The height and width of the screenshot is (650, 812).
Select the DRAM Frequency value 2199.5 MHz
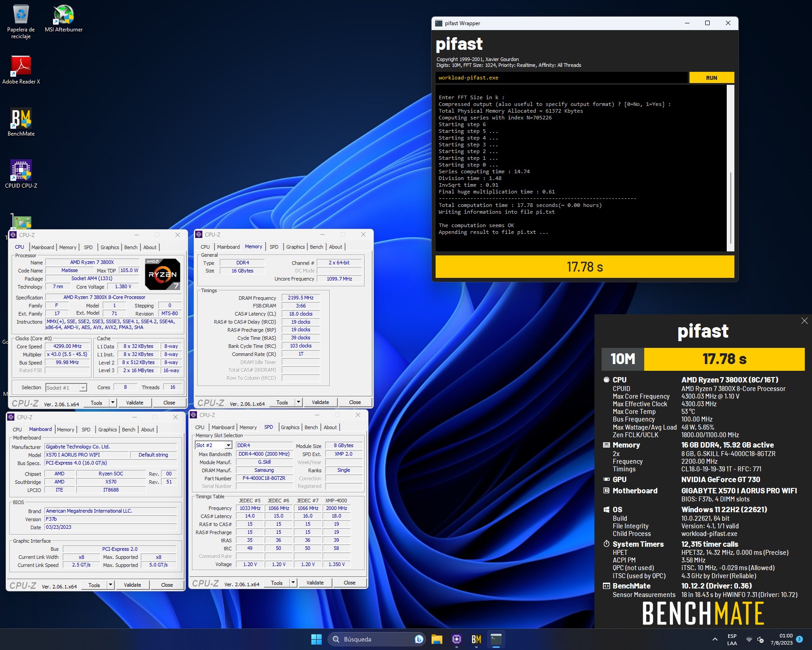[x=301, y=298]
